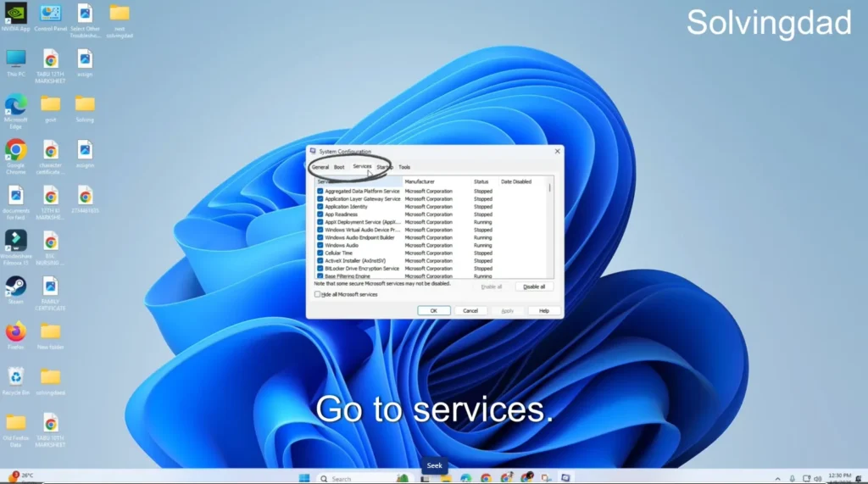This screenshot has height=484, width=868.
Task: Launch Steam from the desktop
Action: [x=15, y=290]
